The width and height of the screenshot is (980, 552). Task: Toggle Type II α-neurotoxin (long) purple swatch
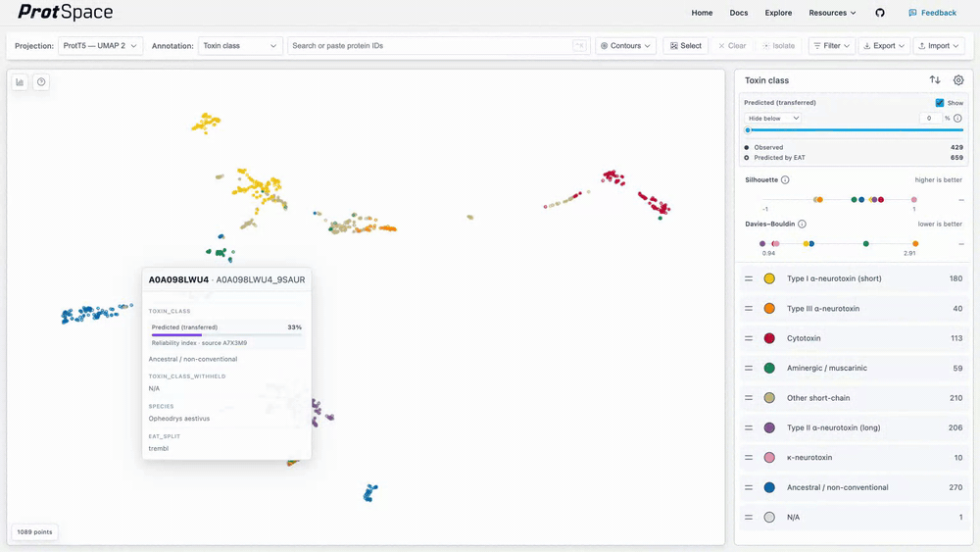point(769,427)
